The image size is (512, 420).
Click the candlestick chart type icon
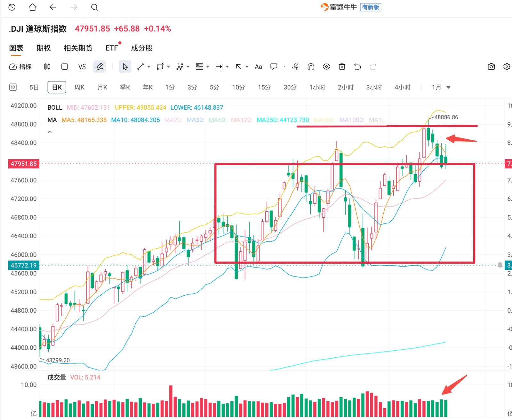[47, 66]
